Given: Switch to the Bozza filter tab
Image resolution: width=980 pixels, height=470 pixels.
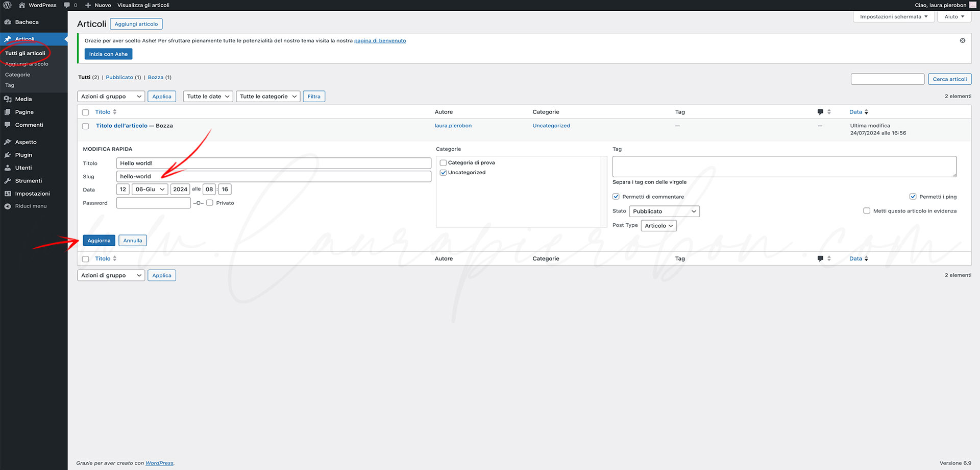Looking at the screenshot, I should pos(155,78).
